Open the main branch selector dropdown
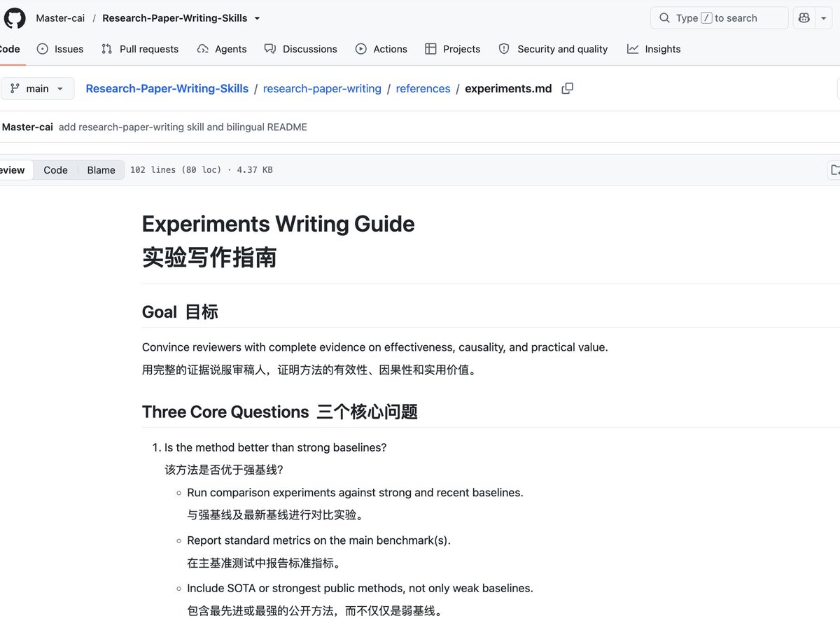 point(37,88)
